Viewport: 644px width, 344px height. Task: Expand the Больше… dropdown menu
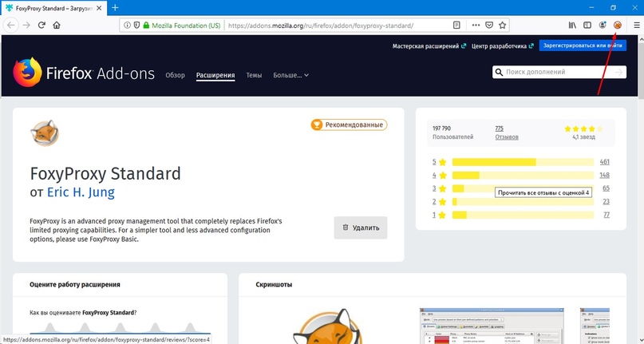[x=290, y=75]
